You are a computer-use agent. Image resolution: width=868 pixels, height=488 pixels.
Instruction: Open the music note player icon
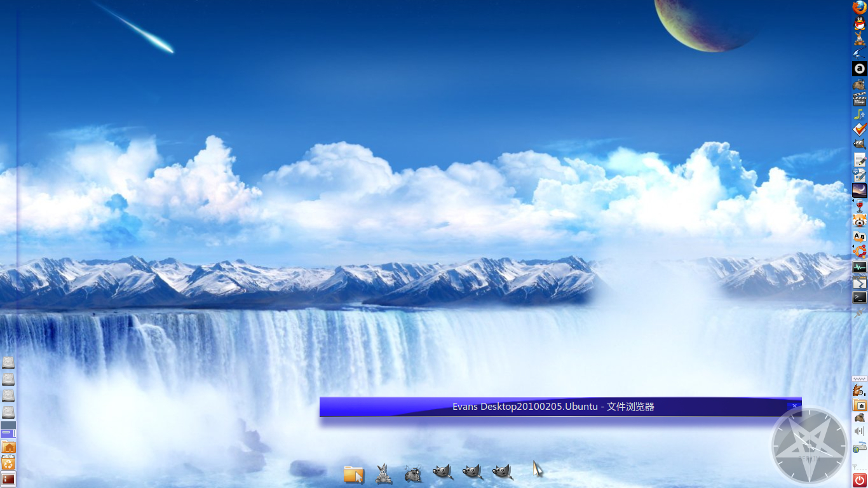(860, 114)
